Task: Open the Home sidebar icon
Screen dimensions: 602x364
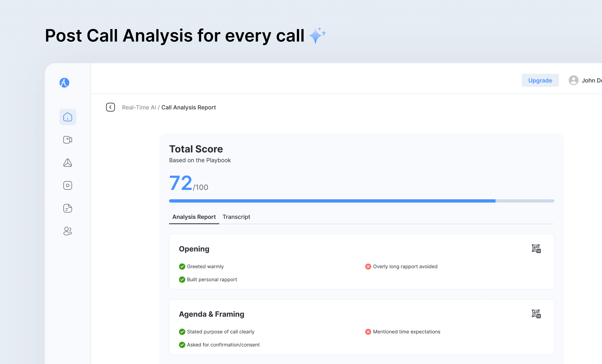Action: click(x=68, y=117)
